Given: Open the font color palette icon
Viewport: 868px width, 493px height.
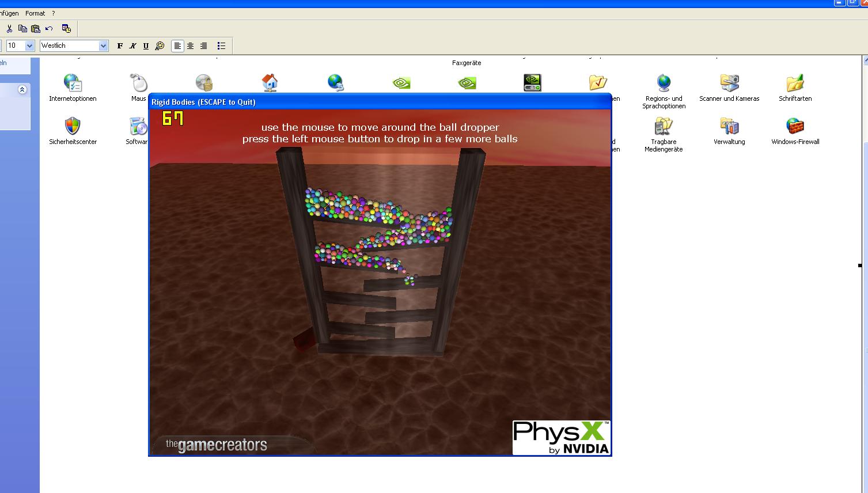Looking at the screenshot, I should (160, 46).
